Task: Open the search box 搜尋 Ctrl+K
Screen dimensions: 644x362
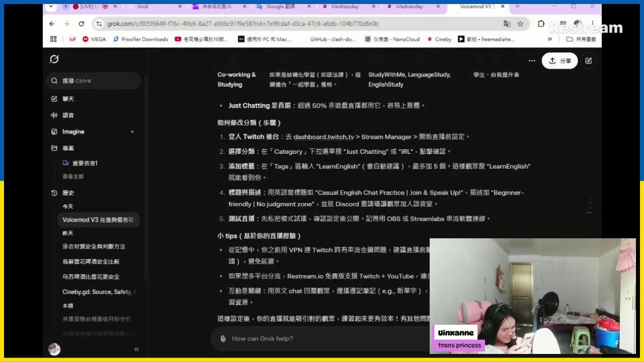Action: pos(94,81)
